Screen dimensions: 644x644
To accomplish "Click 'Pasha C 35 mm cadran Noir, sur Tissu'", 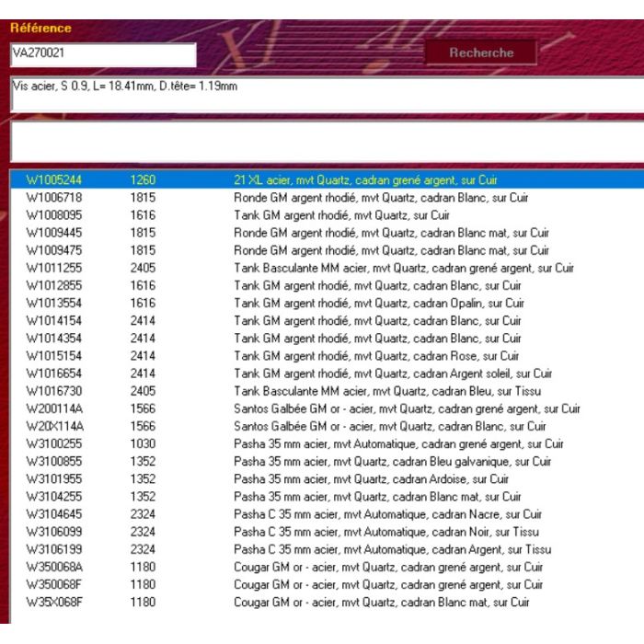I will (386, 532).
